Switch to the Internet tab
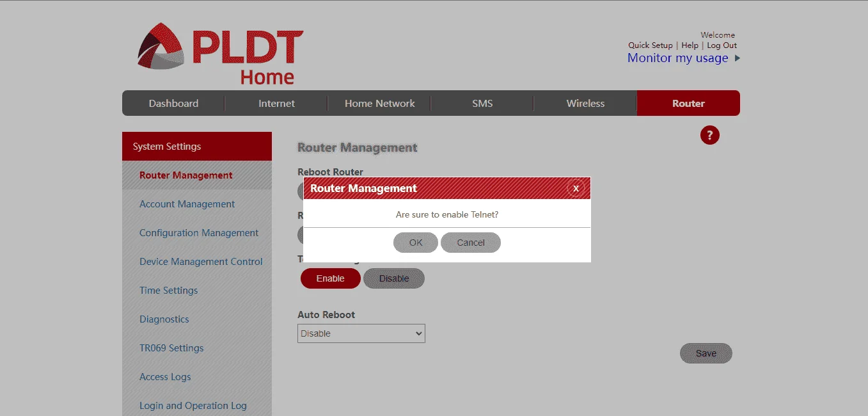The image size is (868, 416). click(276, 103)
